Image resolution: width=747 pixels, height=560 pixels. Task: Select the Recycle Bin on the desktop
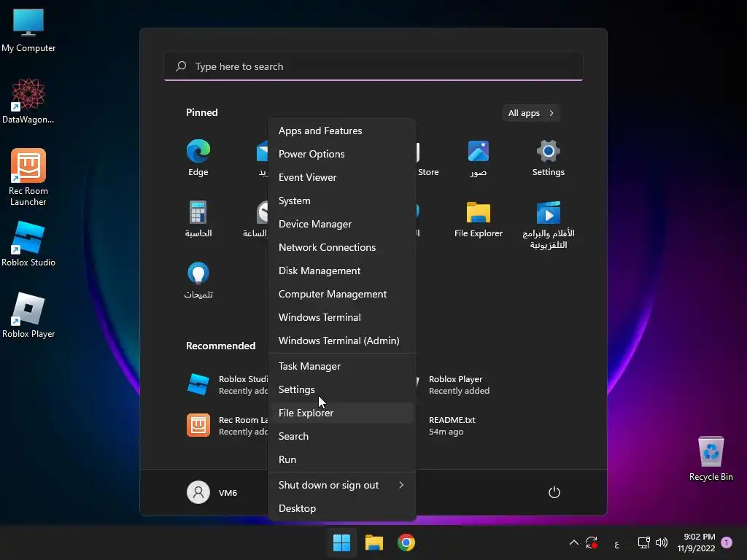pyautogui.click(x=711, y=458)
